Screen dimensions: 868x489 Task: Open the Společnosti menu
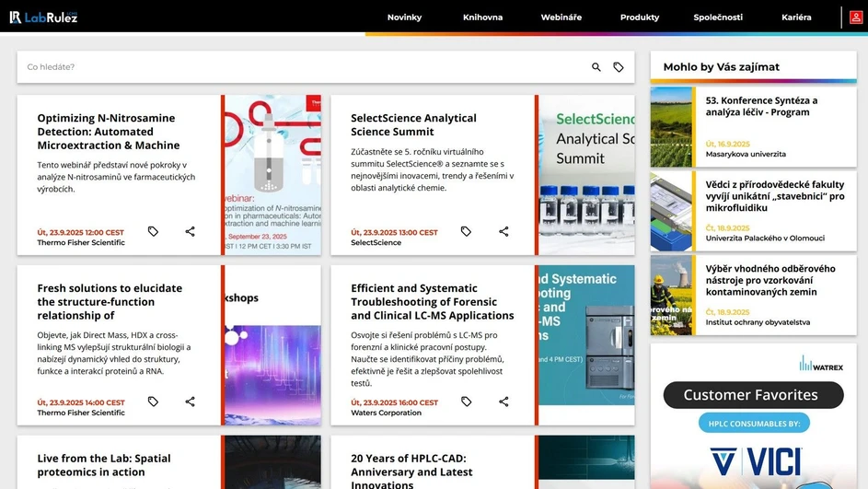point(718,17)
